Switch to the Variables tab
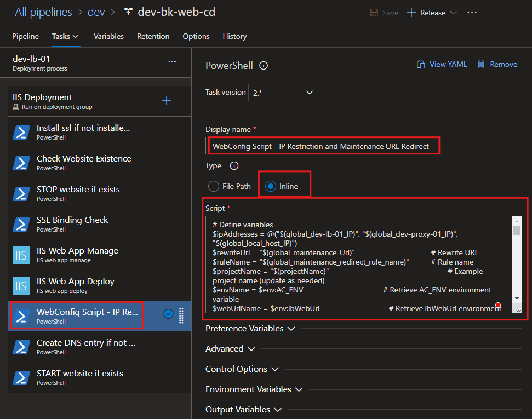The width and height of the screenshot is (532, 419). pos(108,36)
